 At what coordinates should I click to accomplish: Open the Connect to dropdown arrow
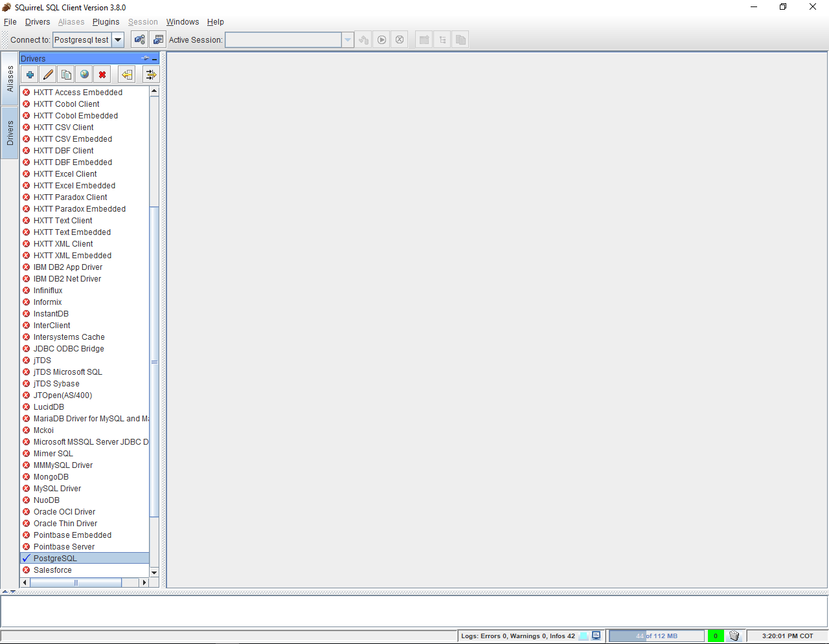118,39
